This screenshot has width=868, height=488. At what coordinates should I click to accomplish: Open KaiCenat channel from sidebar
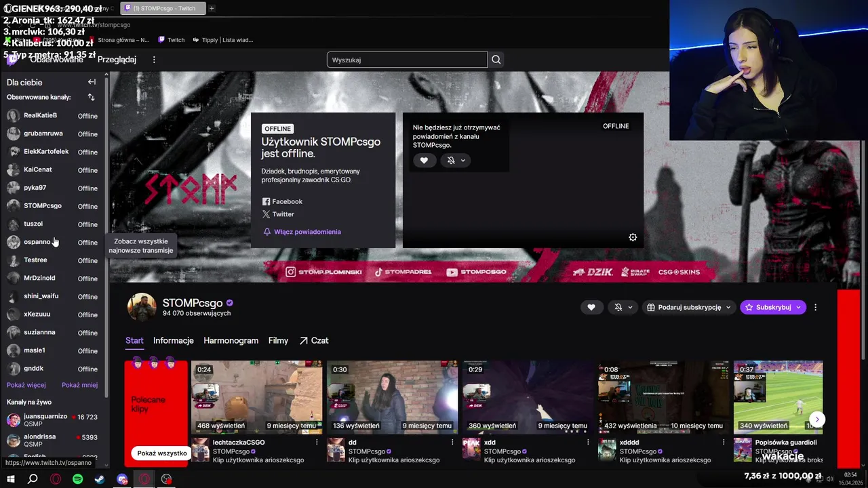click(x=53, y=170)
